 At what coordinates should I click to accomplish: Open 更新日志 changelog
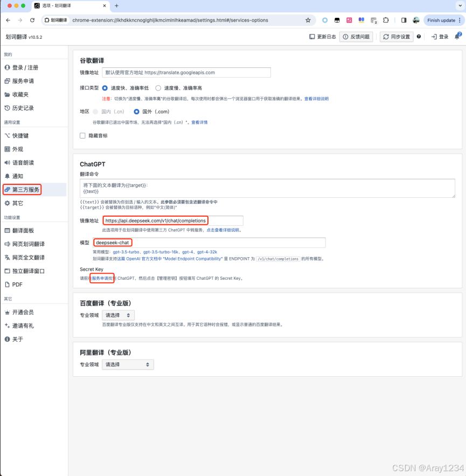(323, 37)
